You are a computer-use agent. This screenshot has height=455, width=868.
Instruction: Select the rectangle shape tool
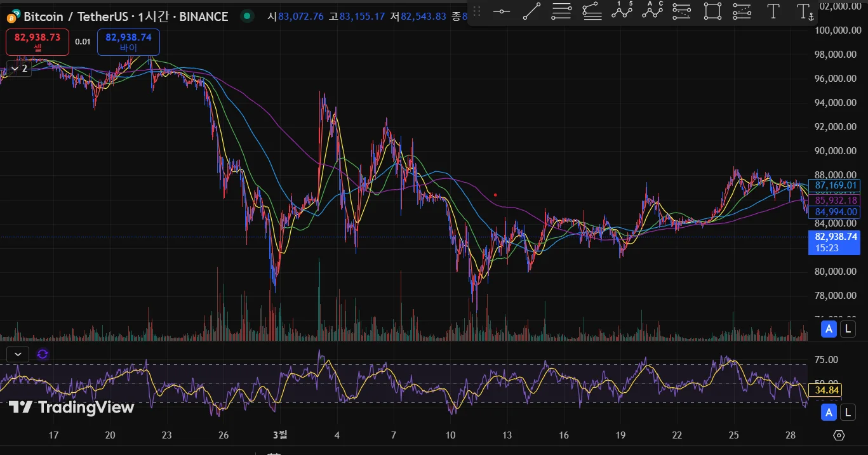[712, 11]
